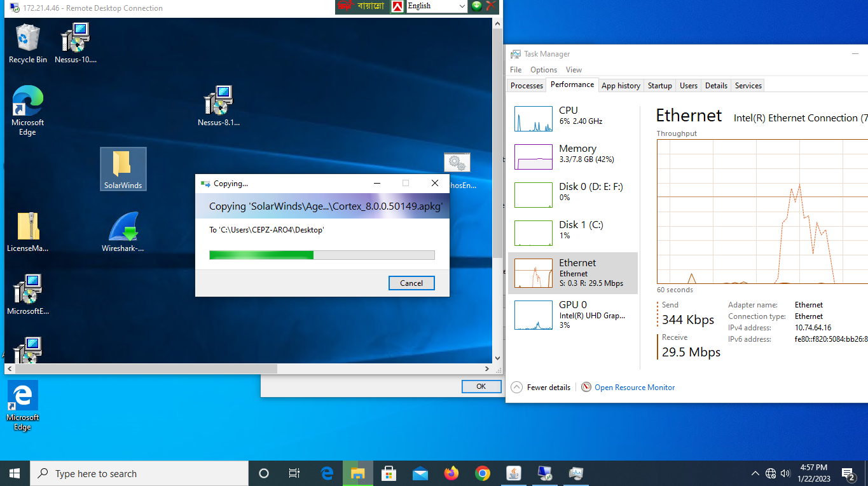Image resolution: width=868 pixels, height=486 pixels.
Task: Switch to the App history tab
Action: (x=621, y=86)
